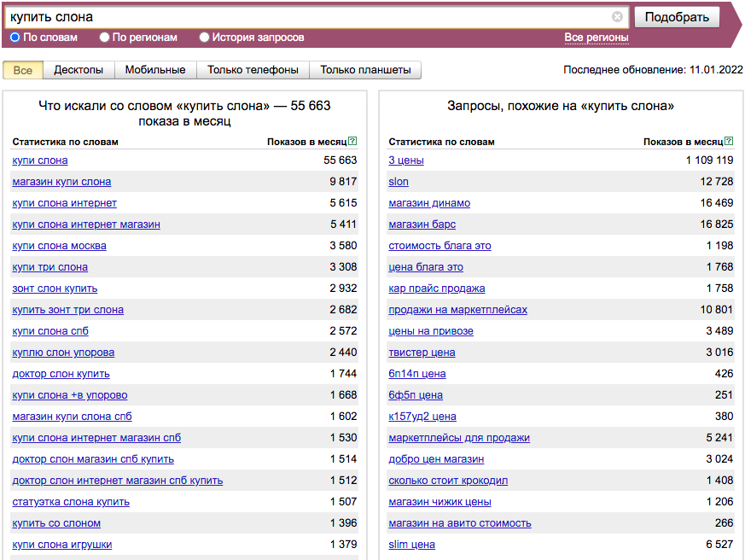The width and height of the screenshot is (745, 560).
Task: Switch to the 'Только планшеты' tab
Action: click(x=365, y=70)
